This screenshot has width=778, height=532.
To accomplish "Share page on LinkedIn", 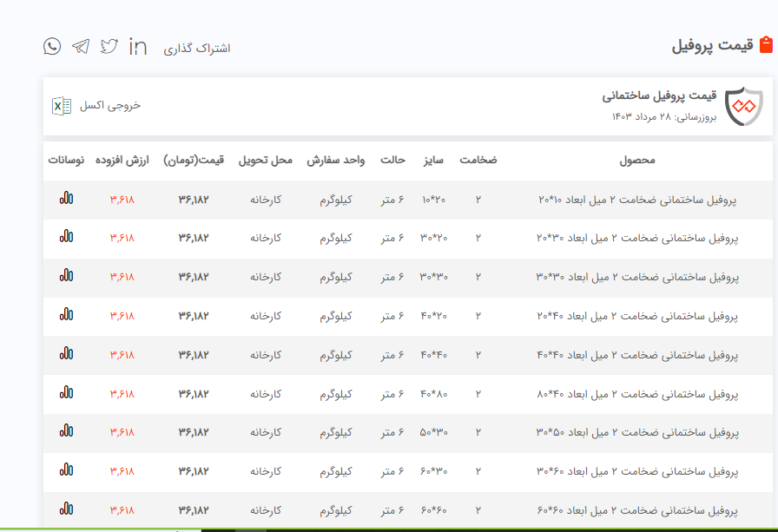I will [x=137, y=46].
